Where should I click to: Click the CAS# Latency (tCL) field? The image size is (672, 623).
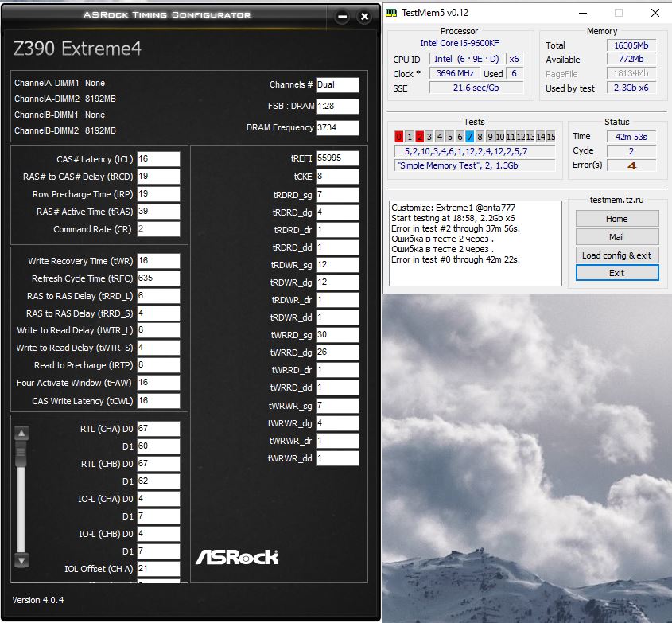click(x=158, y=158)
